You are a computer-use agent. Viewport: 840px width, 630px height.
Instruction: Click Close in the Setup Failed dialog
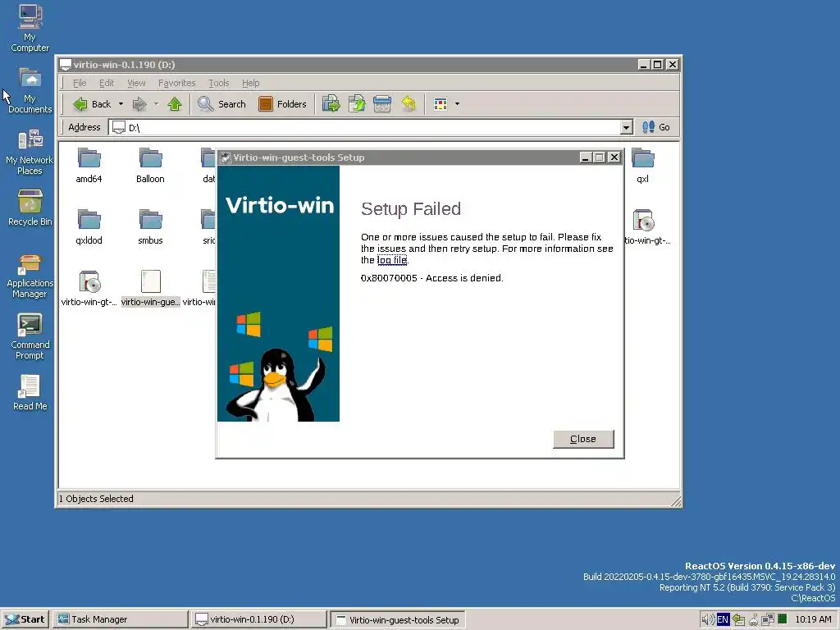(583, 440)
